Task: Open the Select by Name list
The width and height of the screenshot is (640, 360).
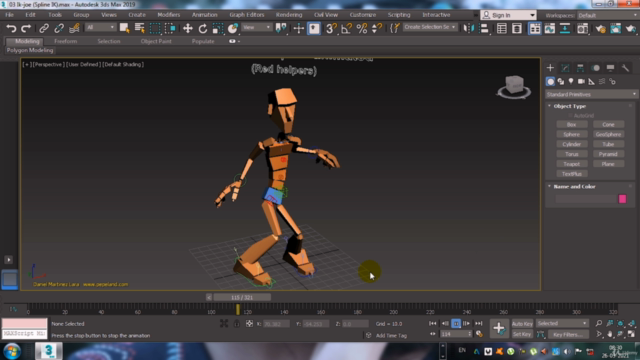Action: 140,28
